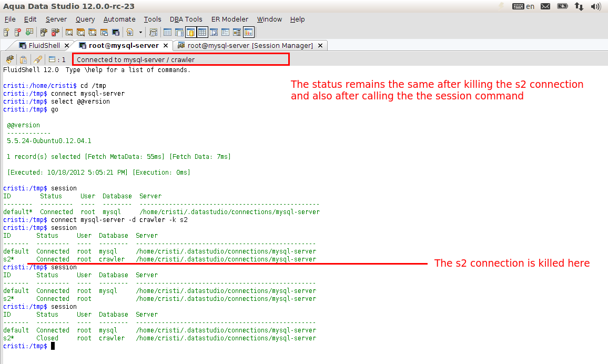This screenshot has height=364, width=608.
Task: Open the mail envelope tray icon
Action: pos(545,6)
